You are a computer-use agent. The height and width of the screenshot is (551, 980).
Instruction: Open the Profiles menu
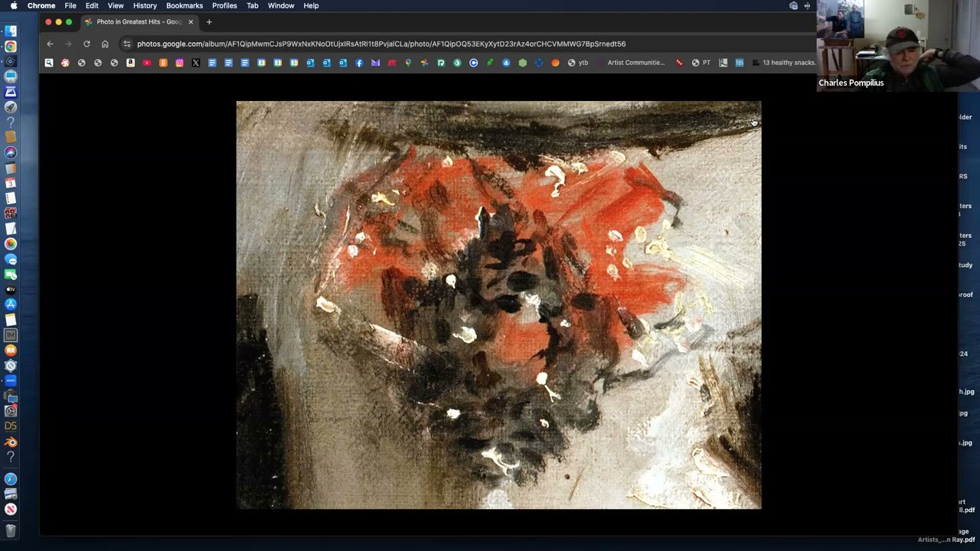pos(224,5)
